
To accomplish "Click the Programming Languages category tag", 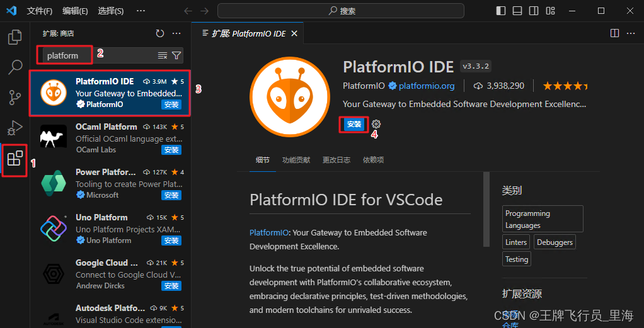I will 543,219.
